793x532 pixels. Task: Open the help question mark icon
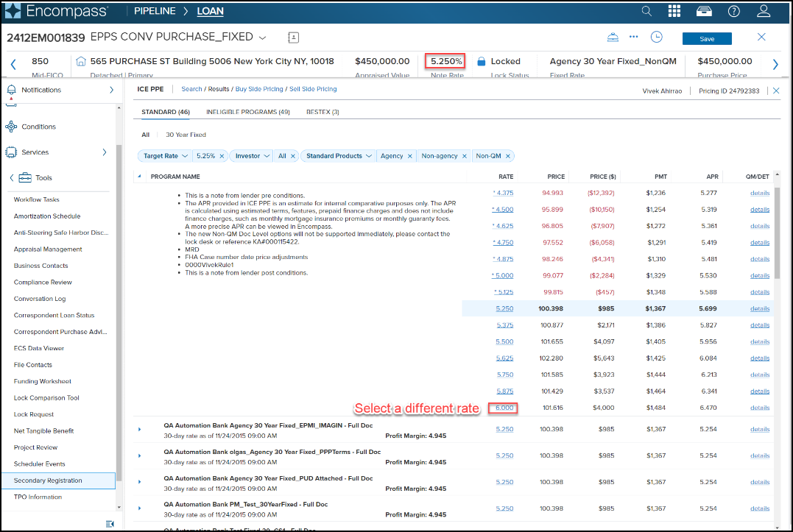click(734, 11)
